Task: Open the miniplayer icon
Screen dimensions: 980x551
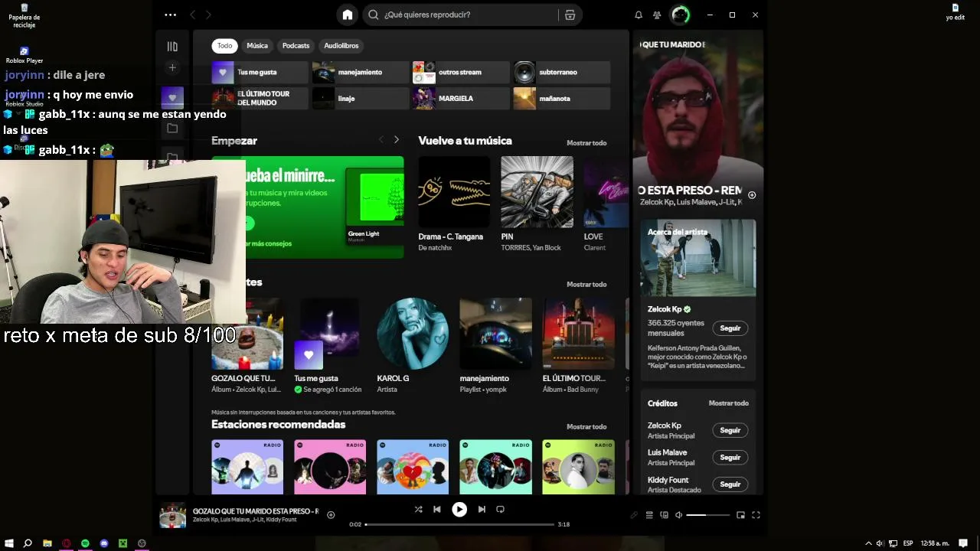Action: 740,515
